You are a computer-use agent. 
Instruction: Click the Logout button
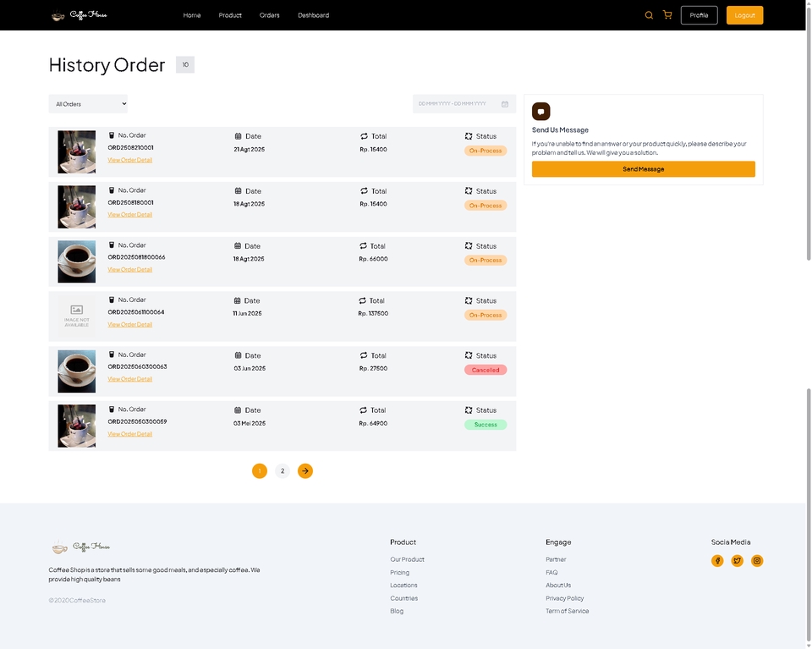click(744, 15)
